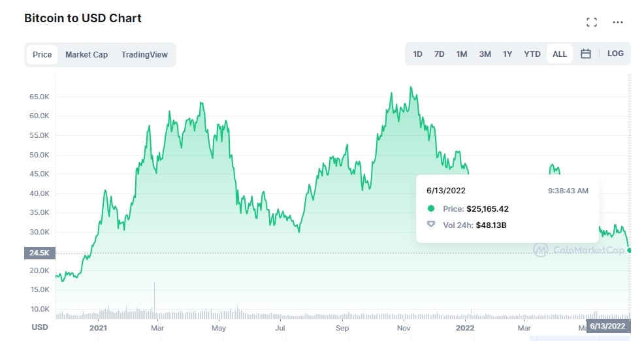Open the fullscreen chart view icon

point(592,22)
